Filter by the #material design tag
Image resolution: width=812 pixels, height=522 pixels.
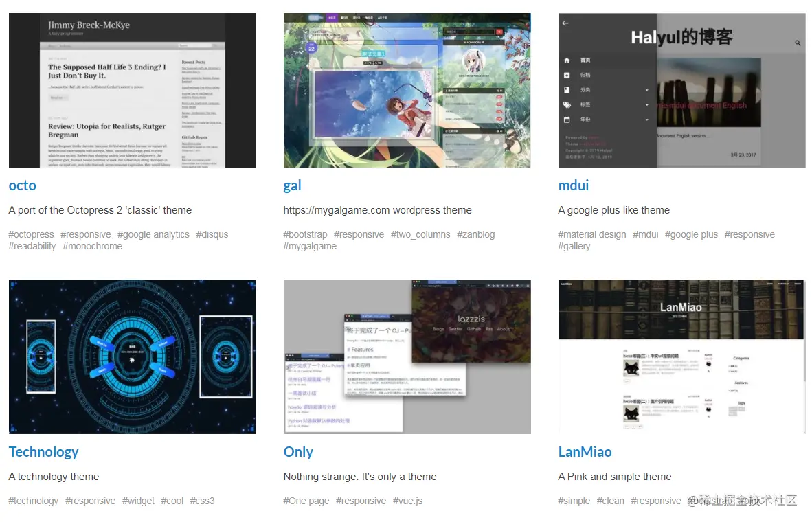click(x=592, y=235)
